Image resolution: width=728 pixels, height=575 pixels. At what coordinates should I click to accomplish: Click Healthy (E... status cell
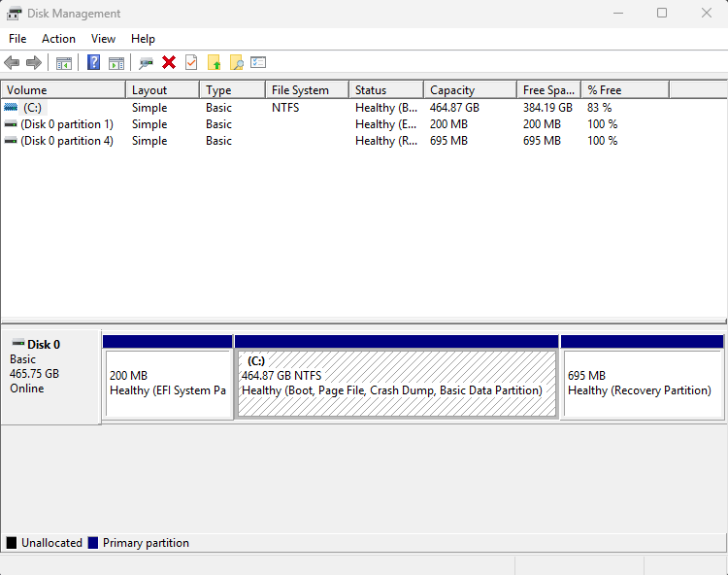point(385,124)
